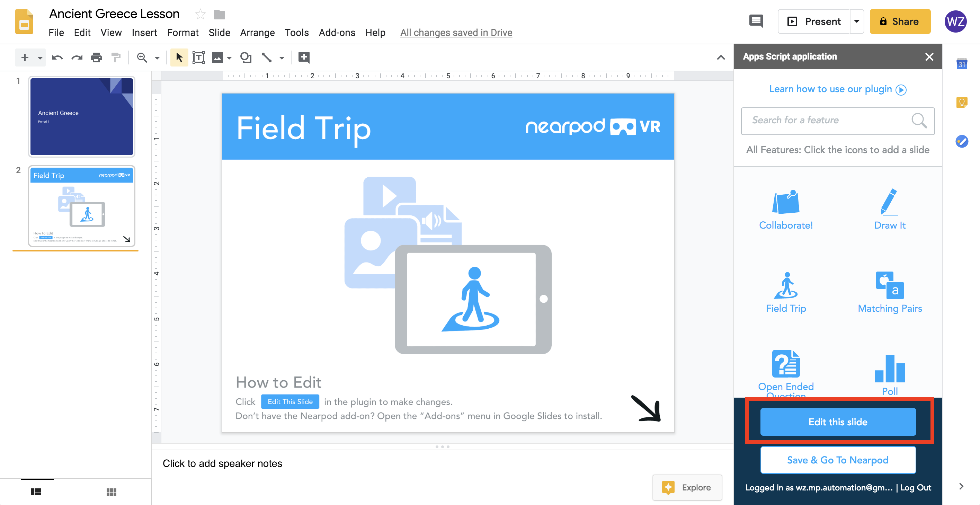The height and width of the screenshot is (505, 980).
Task: Open the new slide layout dropdown
Action: 39,58
